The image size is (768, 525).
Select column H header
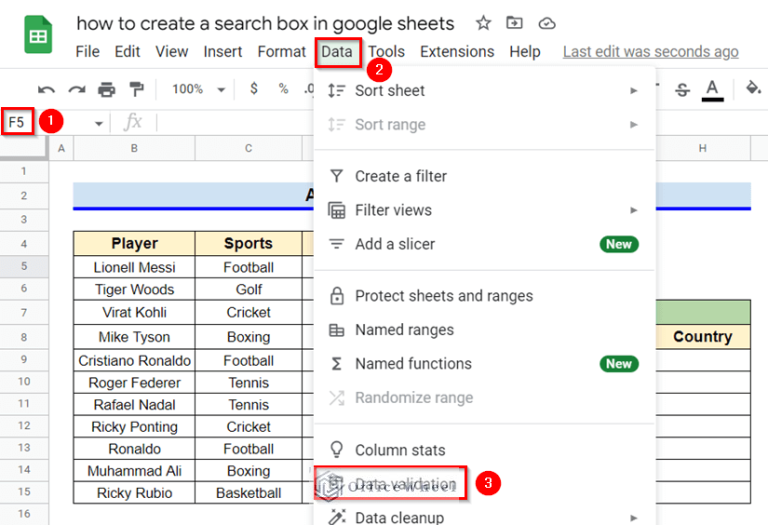[702, 148]
